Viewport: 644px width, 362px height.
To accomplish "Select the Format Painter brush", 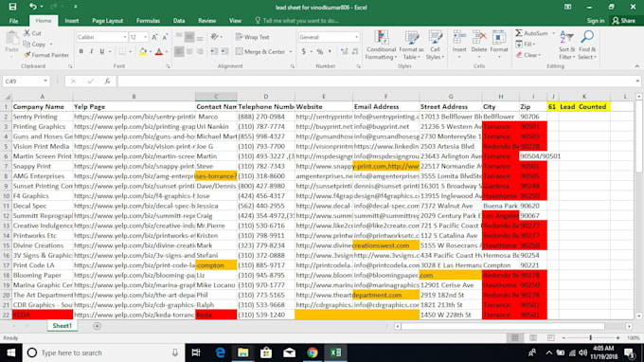I will click(27, 55).
